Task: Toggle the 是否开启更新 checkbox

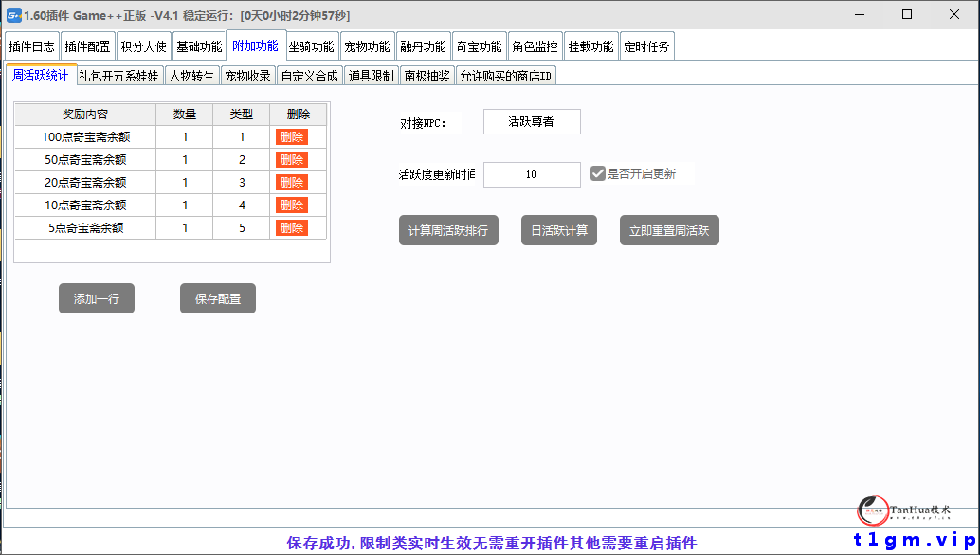Action: tap(597, 173)
